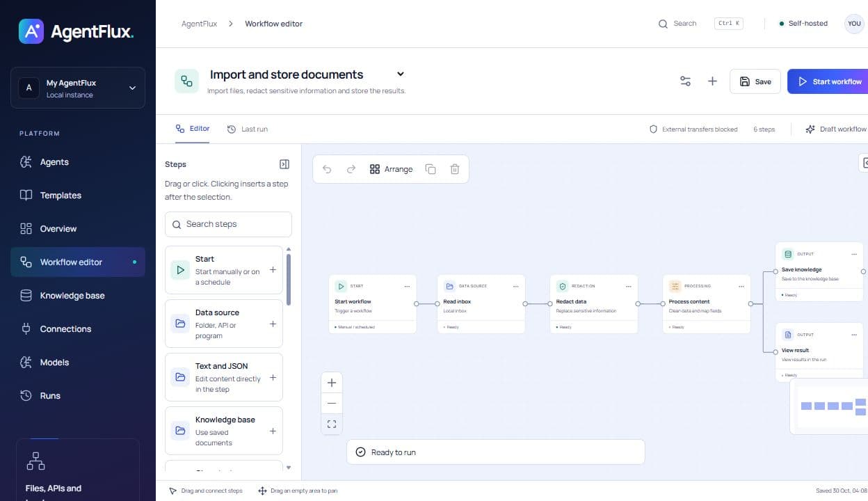Add the Data source step with plus

pyautogui.click(x=273, y=324)
